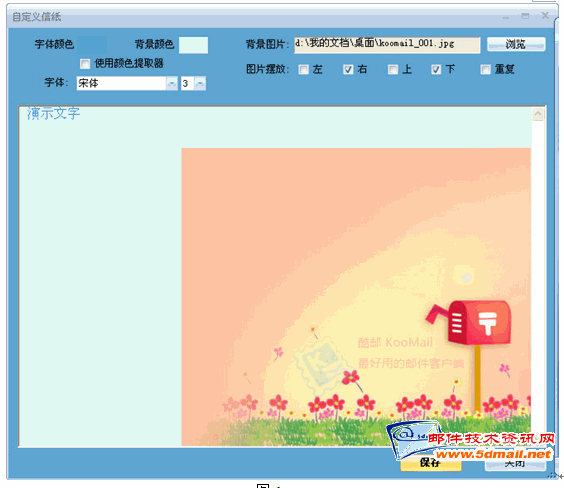The width and height of the screenshot is (564, 488).
Task: Click the 保存 save button
Action: point(431,463)
